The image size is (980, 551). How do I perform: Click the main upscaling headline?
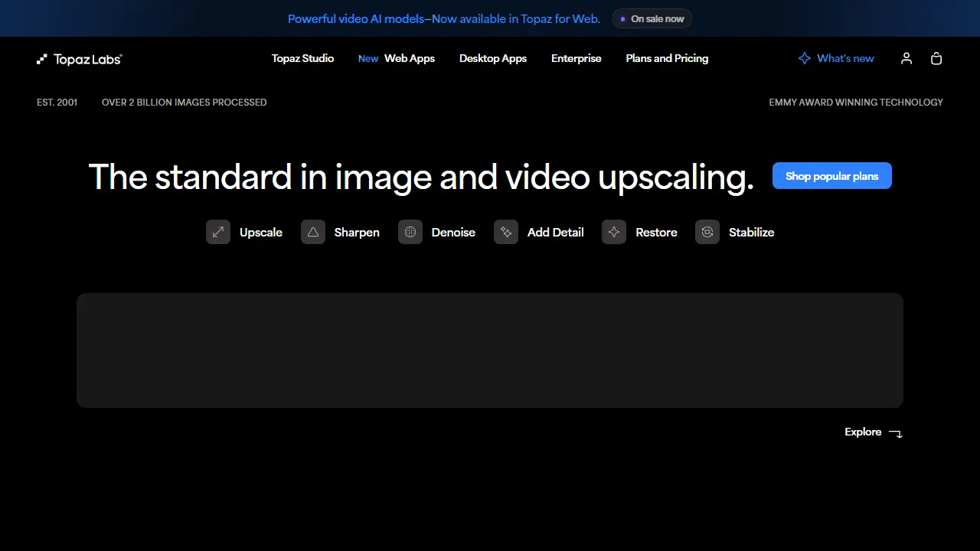point(421,177)
